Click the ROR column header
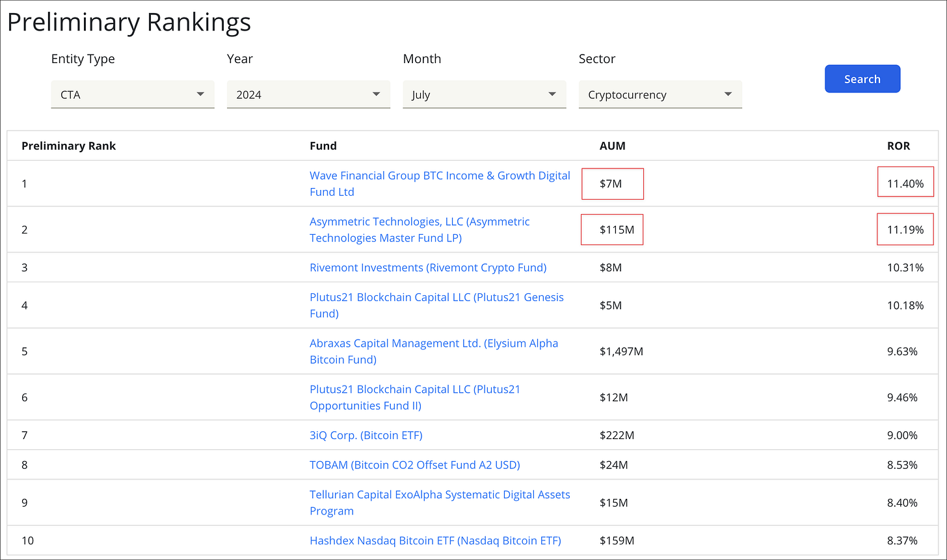The height and width of the screenshot is (560, 947). 900,146
